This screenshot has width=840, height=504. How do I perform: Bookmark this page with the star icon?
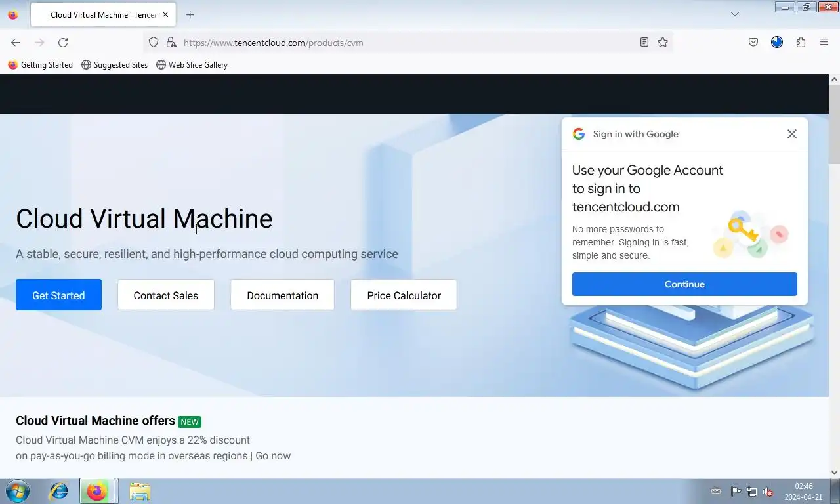663,42
